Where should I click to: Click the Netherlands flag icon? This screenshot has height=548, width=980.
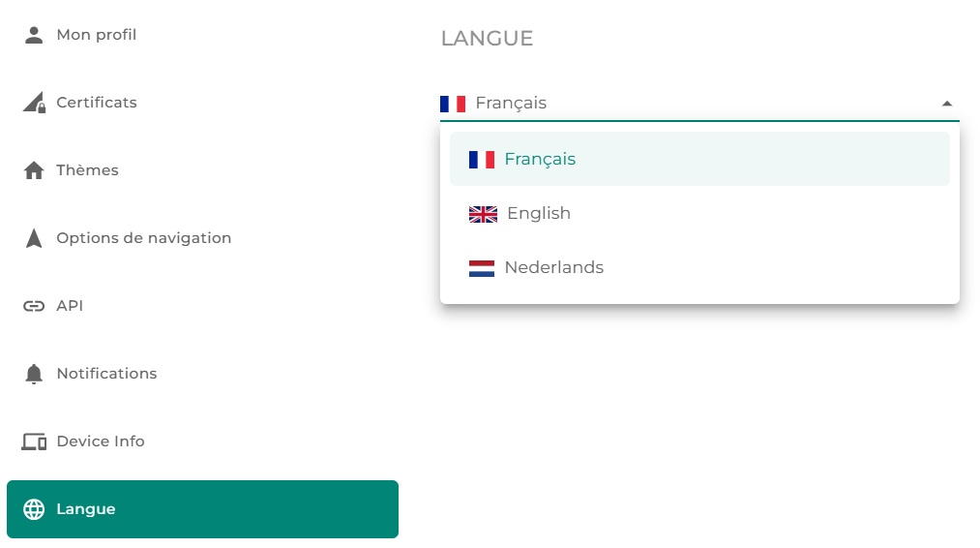(x=482, y=268)
